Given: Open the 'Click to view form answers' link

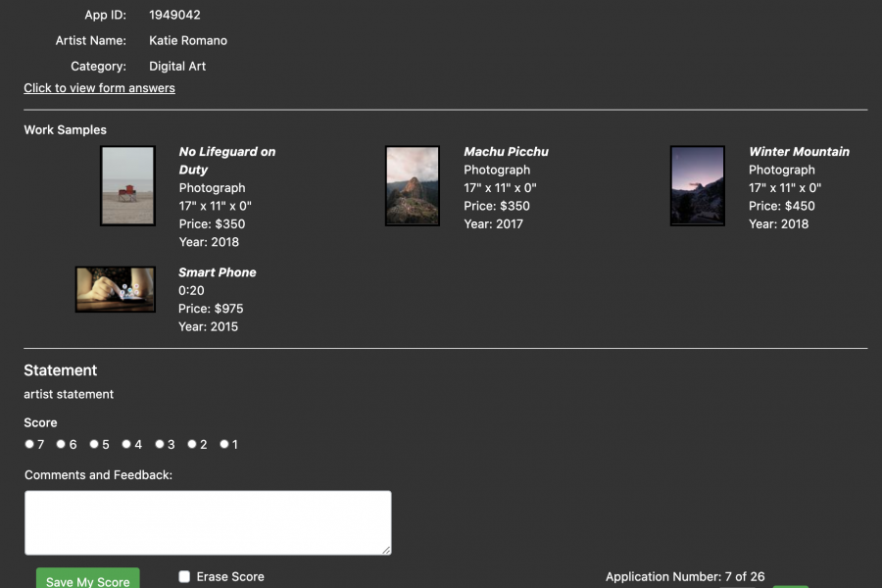Looking at the screenshot, I should pos(99,88).
